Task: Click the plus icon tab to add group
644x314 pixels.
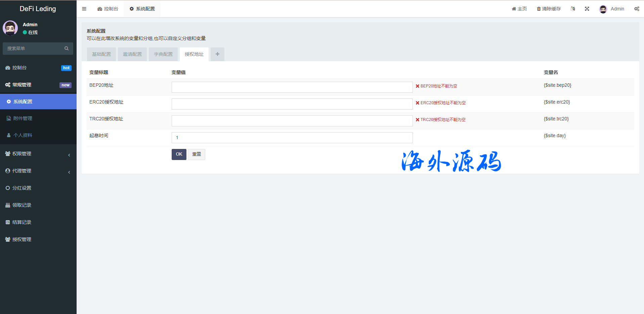Action: click(x=217, y=54)
